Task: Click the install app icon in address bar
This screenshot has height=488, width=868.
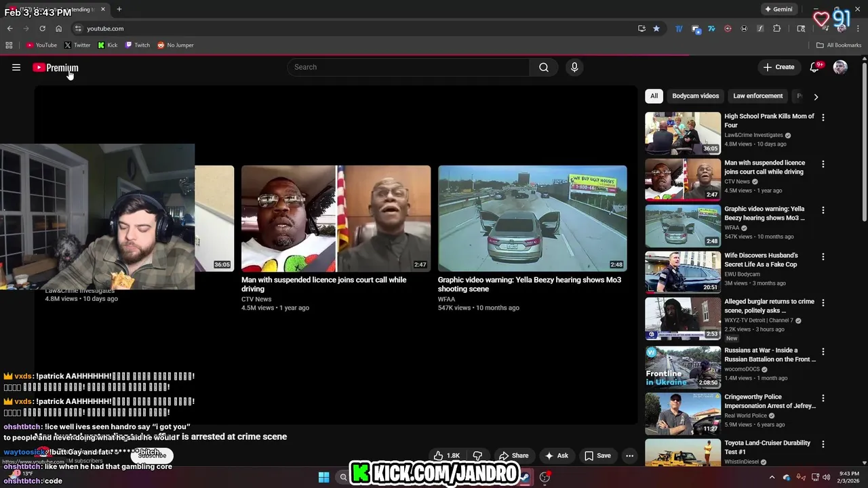Action: tap(642, 28)
